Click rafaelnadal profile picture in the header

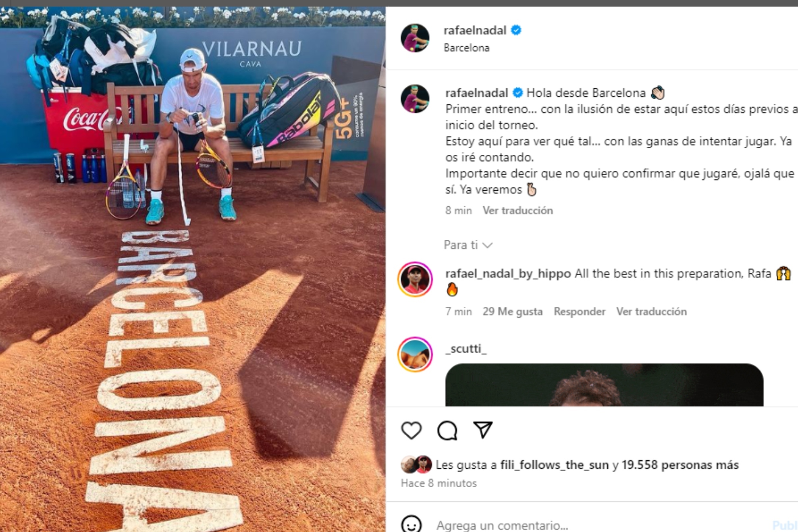[415, 38]
